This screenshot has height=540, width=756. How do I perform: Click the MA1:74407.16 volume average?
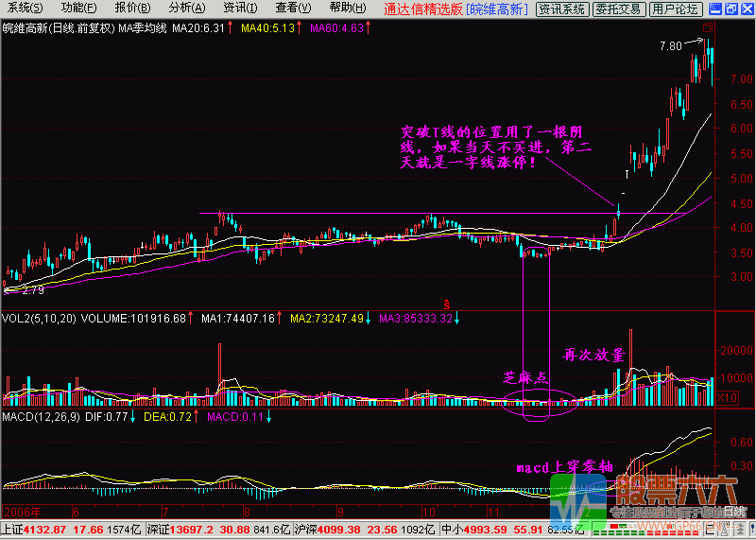[238, 319]
